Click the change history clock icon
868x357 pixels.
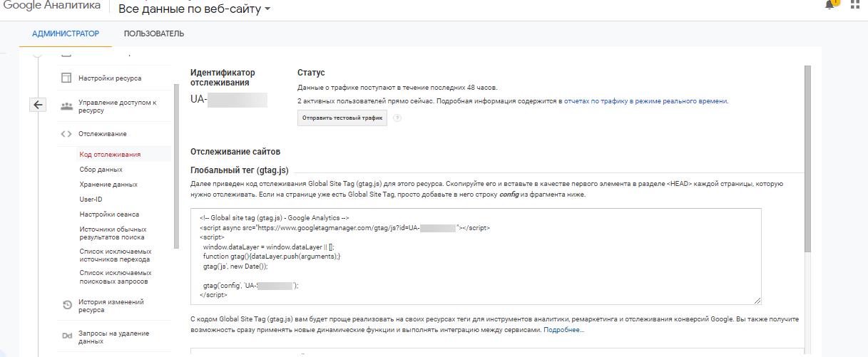pyautogui.click(x=66, y=306)
